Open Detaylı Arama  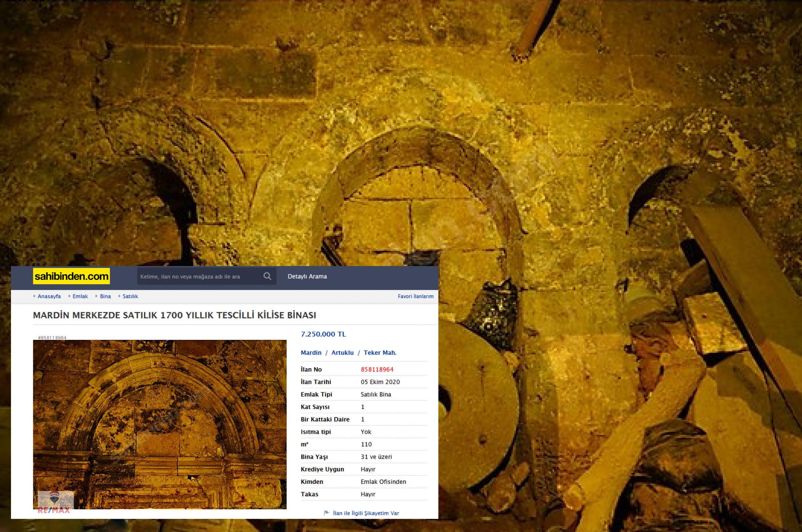point(307,276)
